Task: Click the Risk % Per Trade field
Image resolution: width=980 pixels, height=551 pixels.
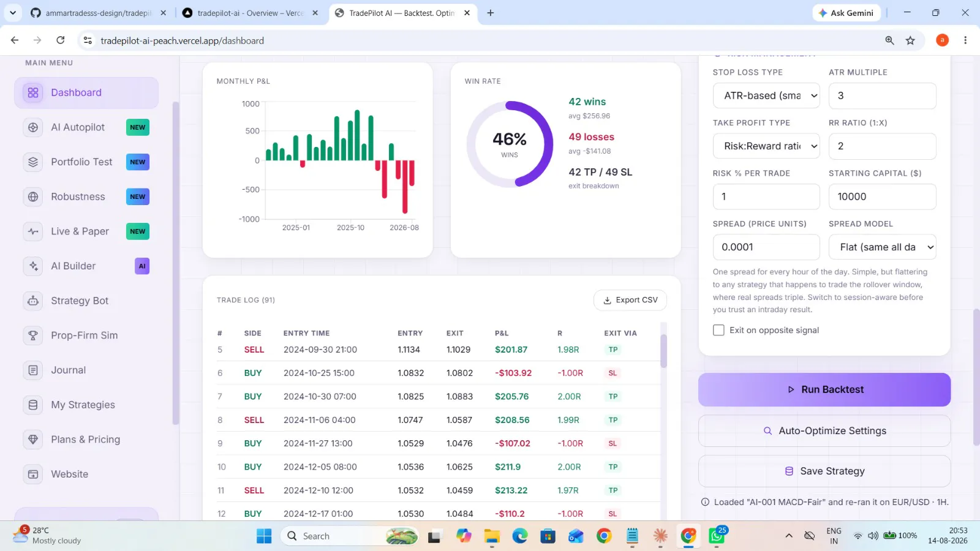Action: 766,197
